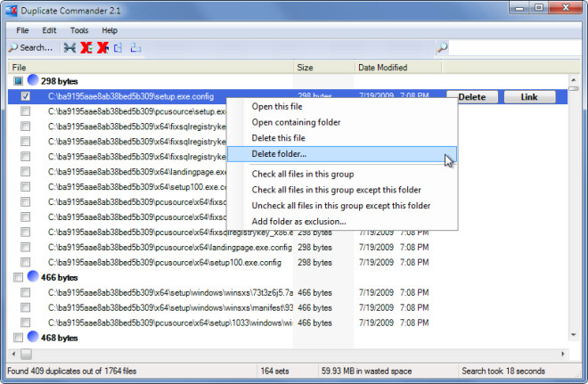Check pcusource\x64\setup100.exe.config row checkbox
Screen dimensions: 588x384
tap(26, 262)
